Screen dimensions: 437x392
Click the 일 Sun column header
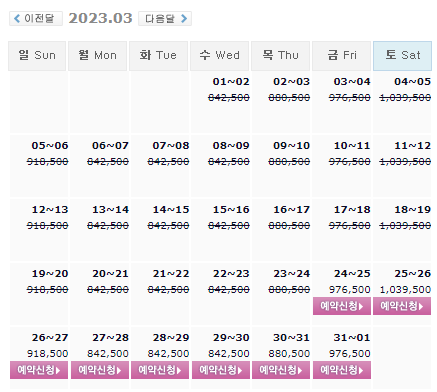(x=37, y=56)
